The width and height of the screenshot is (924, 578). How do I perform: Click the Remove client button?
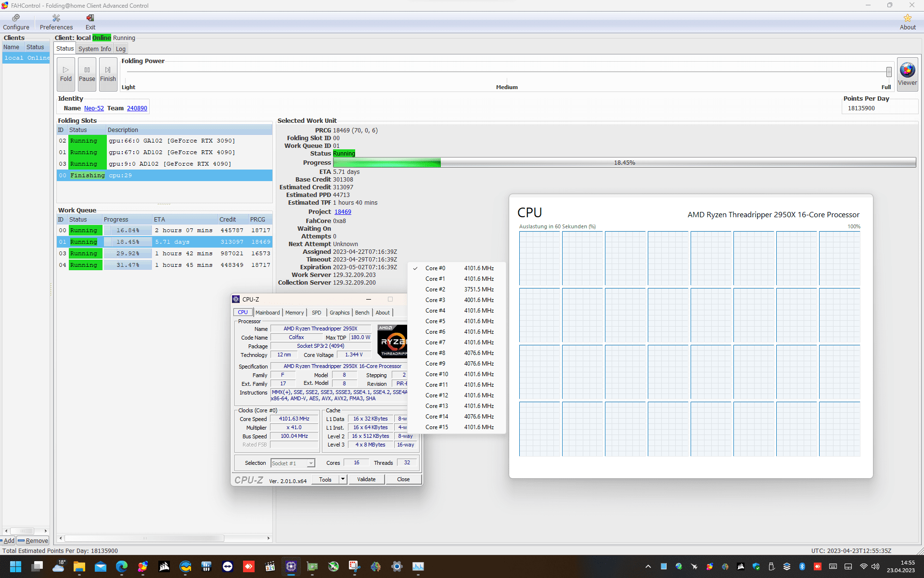point(33,540)
